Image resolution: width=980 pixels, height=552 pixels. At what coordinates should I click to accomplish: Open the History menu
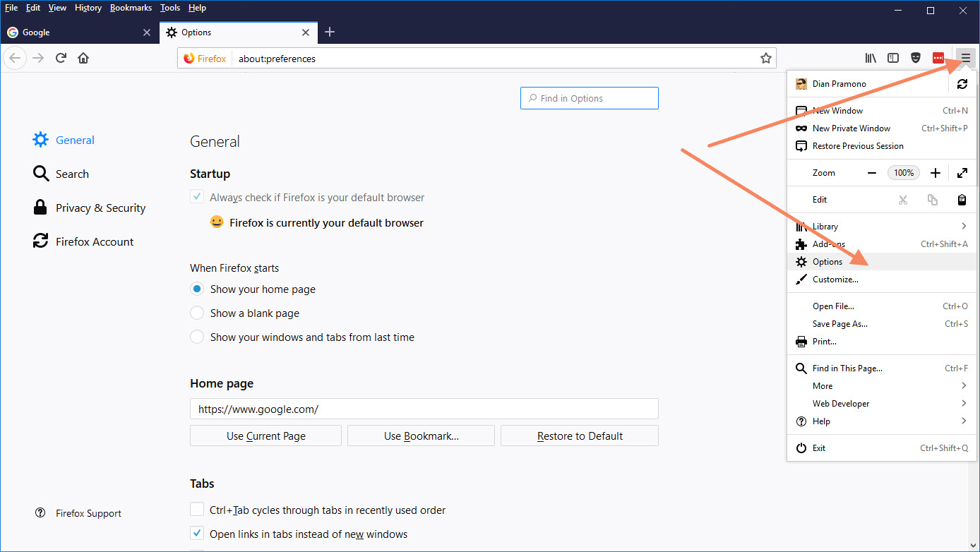88,8
